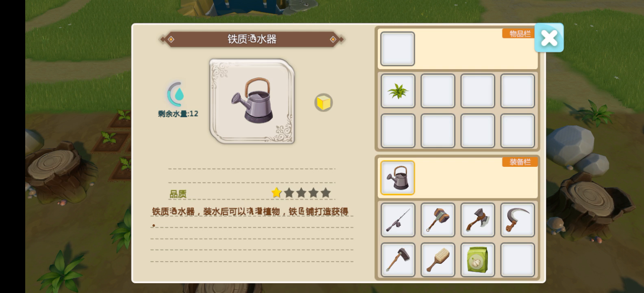The width and height of the screenshot is (644, 293).
Task: Open the 物品栏 inventory tab
Action: [520, 34]
